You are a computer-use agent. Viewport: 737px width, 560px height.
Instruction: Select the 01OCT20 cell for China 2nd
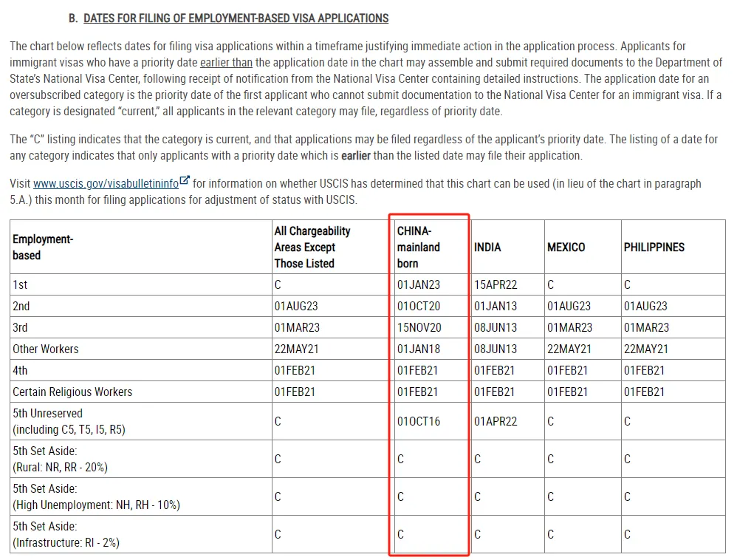coord(419,306)
